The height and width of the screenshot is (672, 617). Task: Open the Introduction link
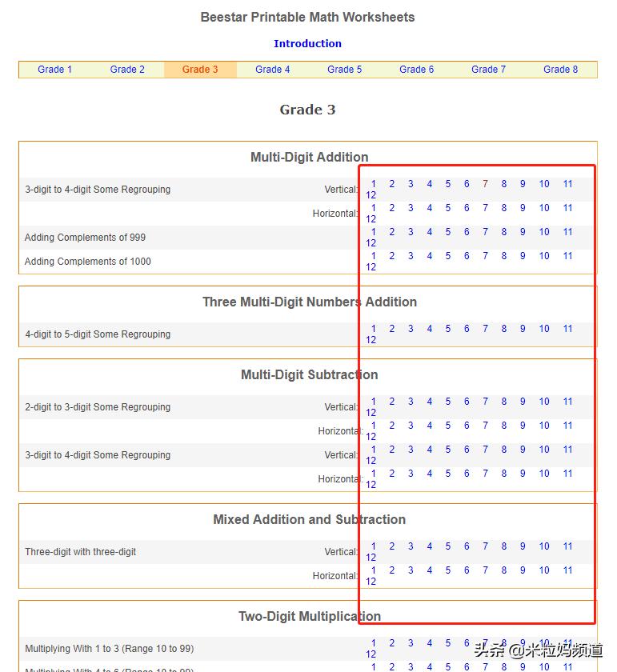coord(307,44)
